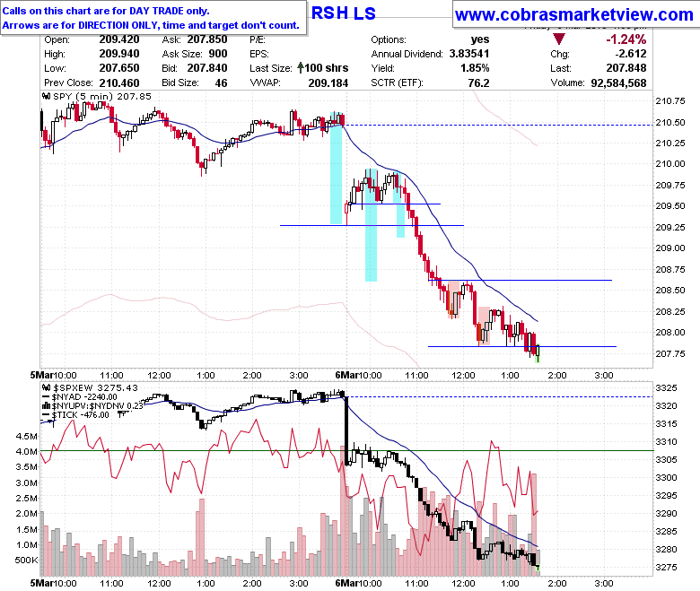Image resolution: width=700 pixels, height=591 pixels.
Task: Click the 4.5M volume axis label
Action: click(26, 436)
